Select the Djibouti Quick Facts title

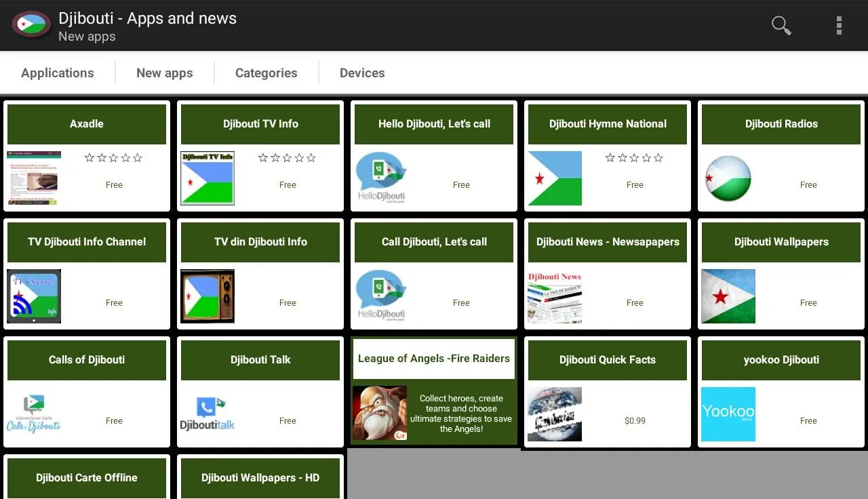608,360
